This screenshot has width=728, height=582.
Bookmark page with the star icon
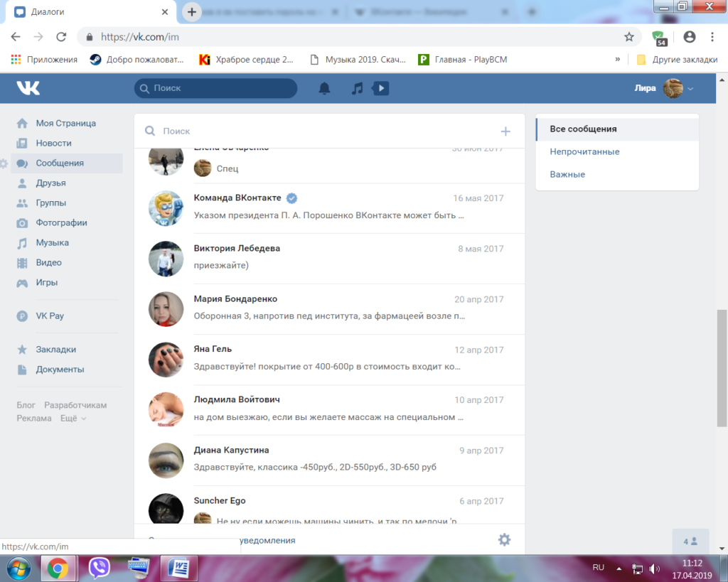[628, 37]
